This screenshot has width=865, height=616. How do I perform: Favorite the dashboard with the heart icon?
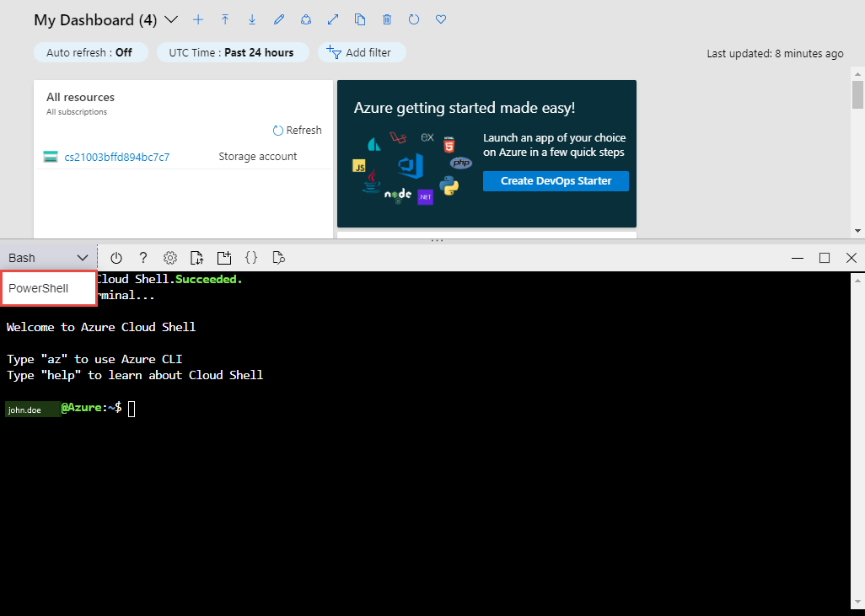(x=441, y=19)
